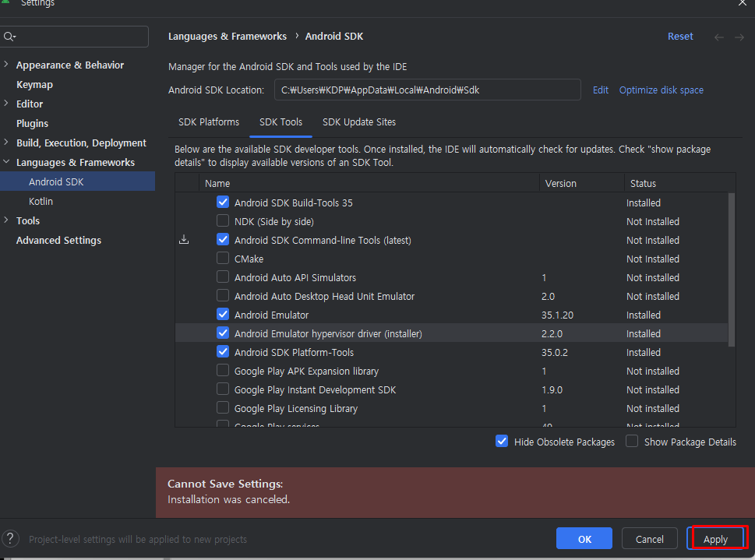755x560 pixels.
Task: Click the download icon beside Command-line Tools
Action: [184, 240]
